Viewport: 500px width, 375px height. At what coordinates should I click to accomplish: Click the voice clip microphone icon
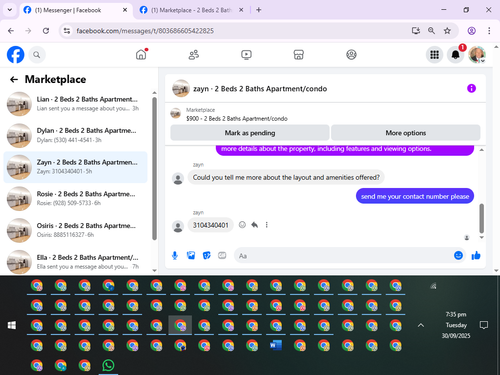click(x=175, y=256)
